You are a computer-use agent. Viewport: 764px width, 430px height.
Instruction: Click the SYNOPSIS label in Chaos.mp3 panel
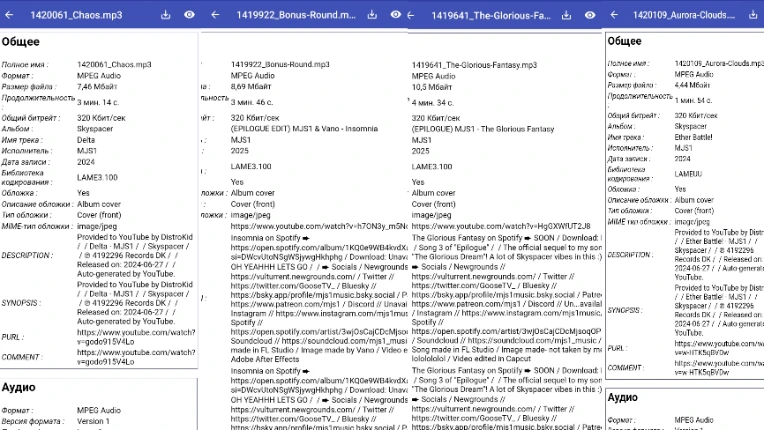click(21, 303)
